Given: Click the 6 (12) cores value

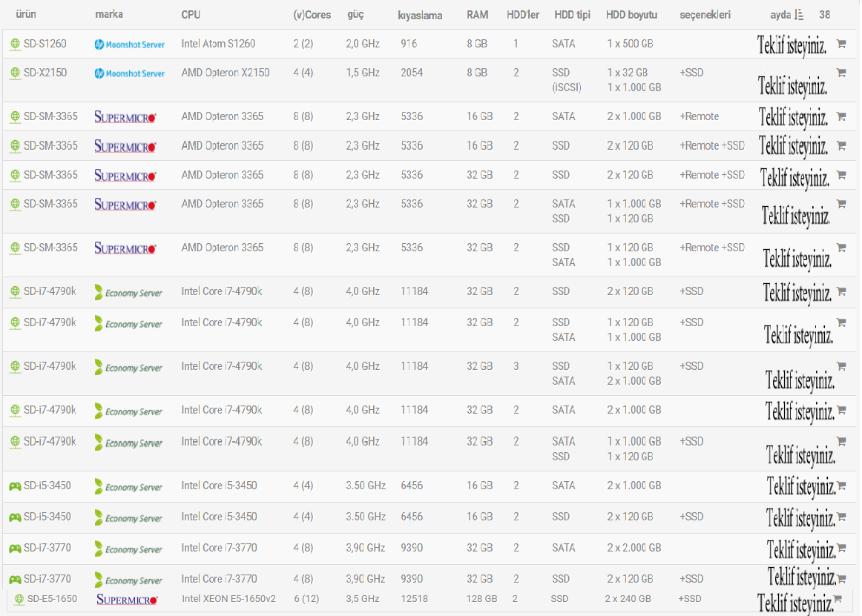Looking at the screenshot, I should [x=306, y=599].
